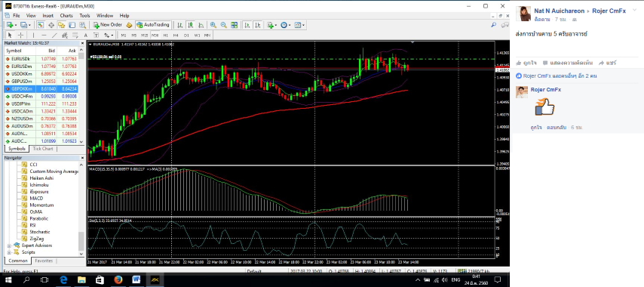Zoom out of the chart
Viewport: 644px width, 287px height.
point(223,25)
